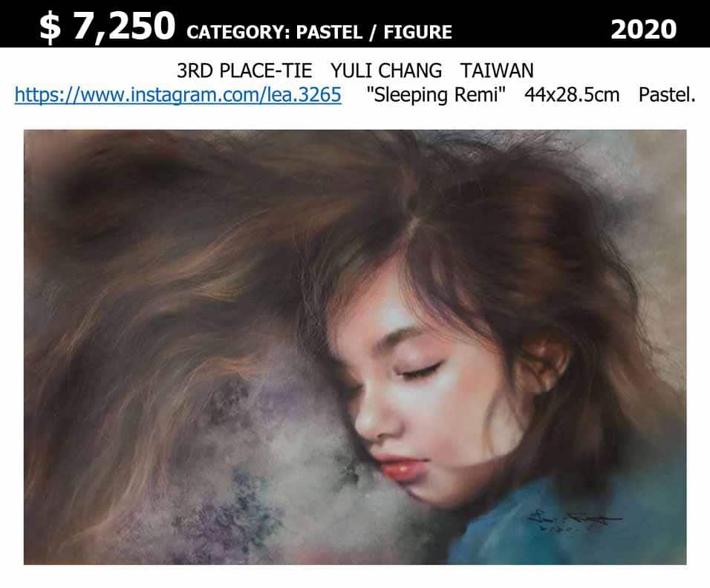Click the $ 7,250 prize amount
This screenshot has height=588, width=710.
[107, 27]
